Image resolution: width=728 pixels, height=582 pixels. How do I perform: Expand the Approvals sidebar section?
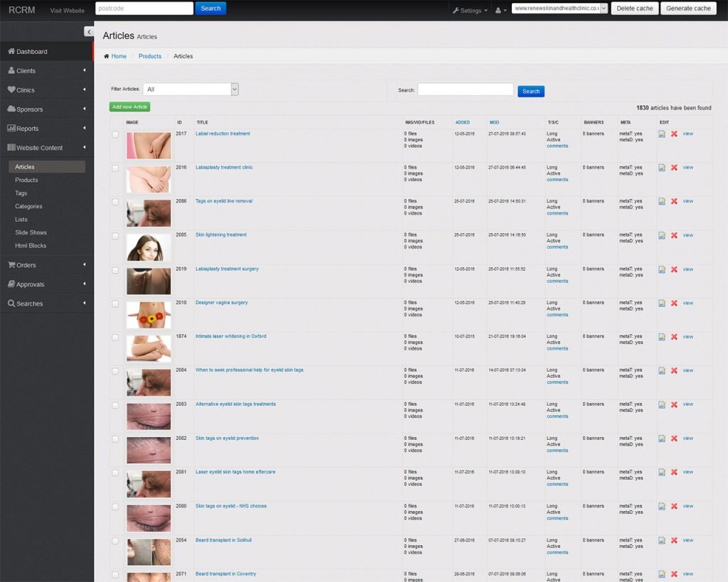tap(46, 284)
